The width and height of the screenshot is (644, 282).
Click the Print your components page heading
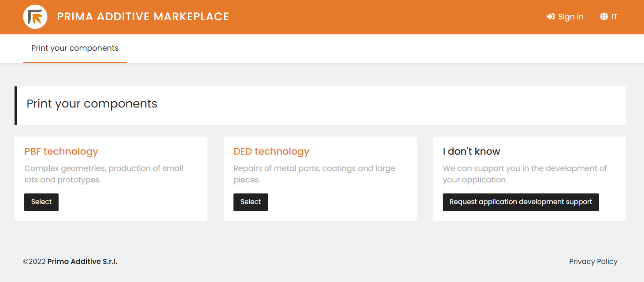pyautogui.click(x=92, y=104)
